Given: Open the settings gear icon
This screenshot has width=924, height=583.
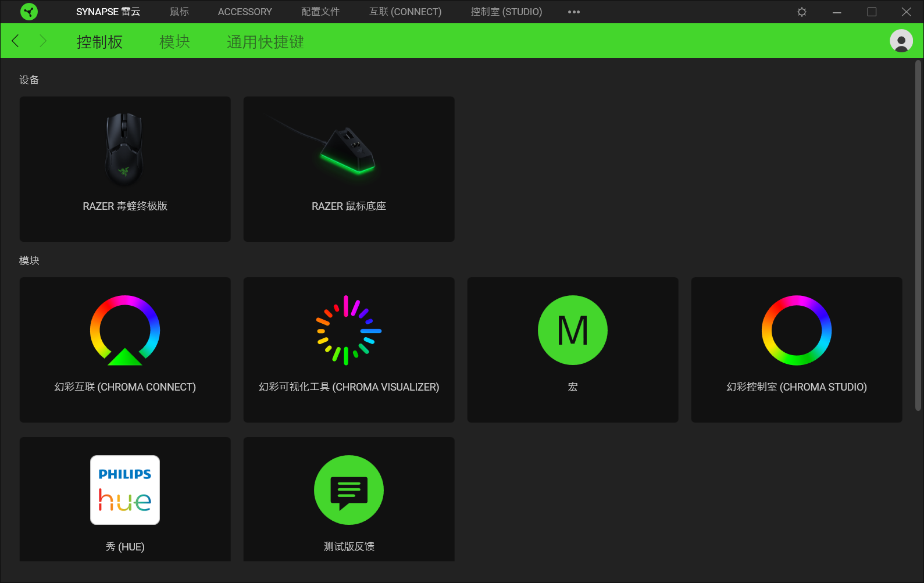Looking at the screenshot, I should tap(802, 12).
